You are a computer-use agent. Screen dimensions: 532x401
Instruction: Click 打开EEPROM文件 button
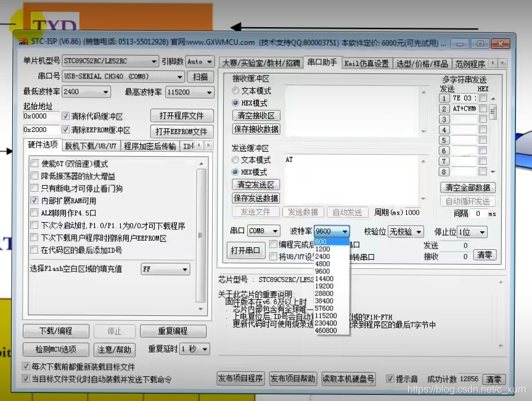[182, 131]
